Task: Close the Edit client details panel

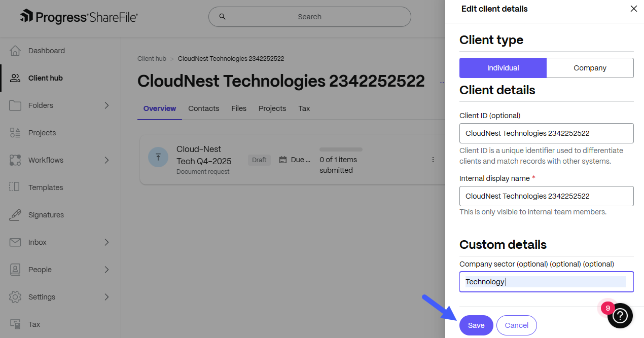Action: coord(633,9)
